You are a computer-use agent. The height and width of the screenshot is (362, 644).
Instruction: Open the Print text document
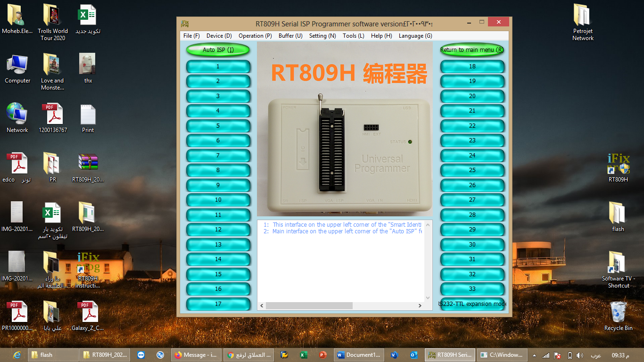tap(88, 119)
